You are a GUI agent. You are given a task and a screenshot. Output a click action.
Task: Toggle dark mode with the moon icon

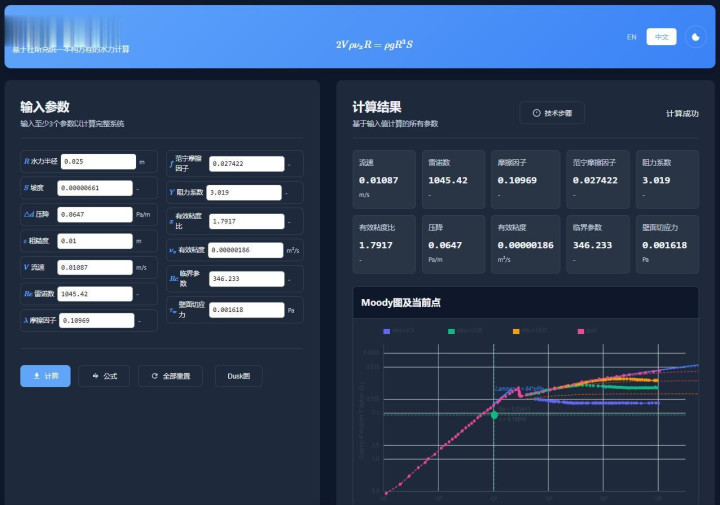695,37
